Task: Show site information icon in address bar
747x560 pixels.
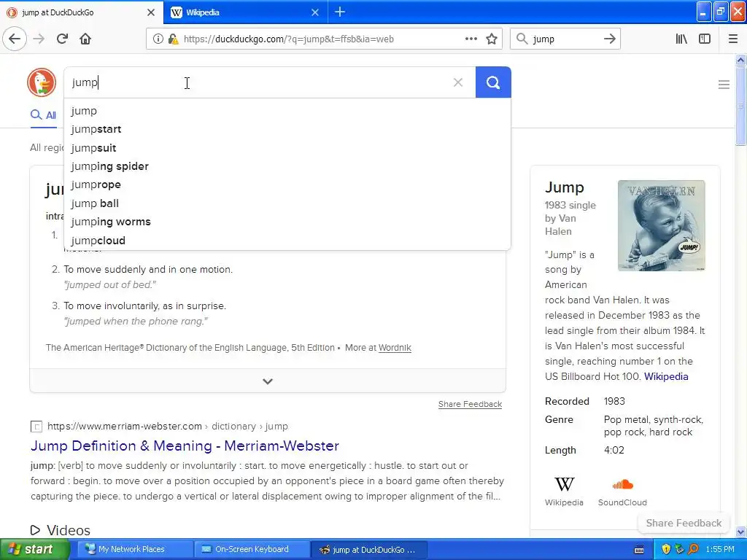Action: (x=158, y=39)
